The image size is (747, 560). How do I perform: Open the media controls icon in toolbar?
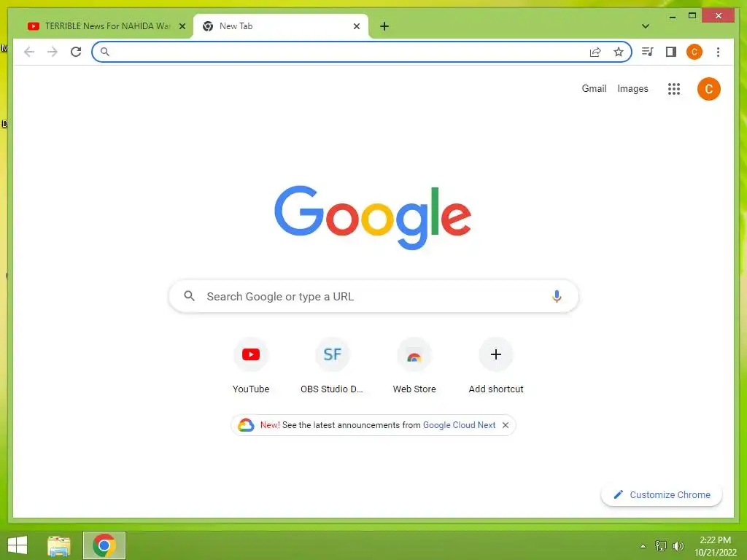[647, 52]
